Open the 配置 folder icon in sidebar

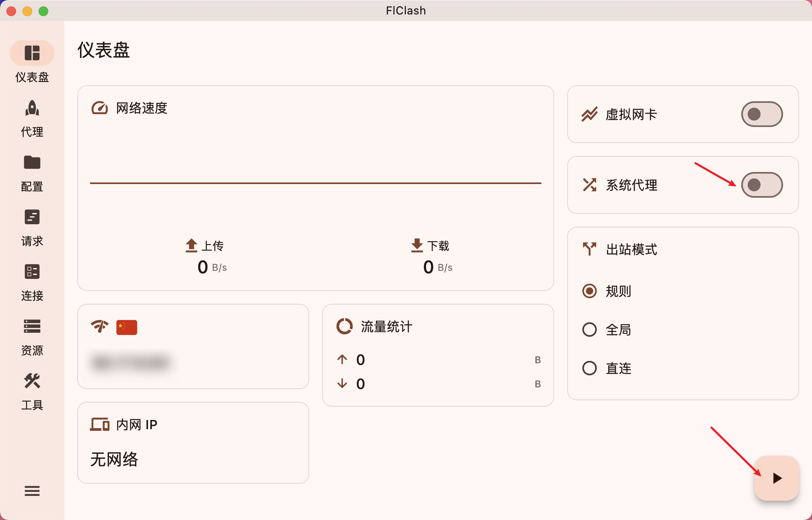click(32, 162)
